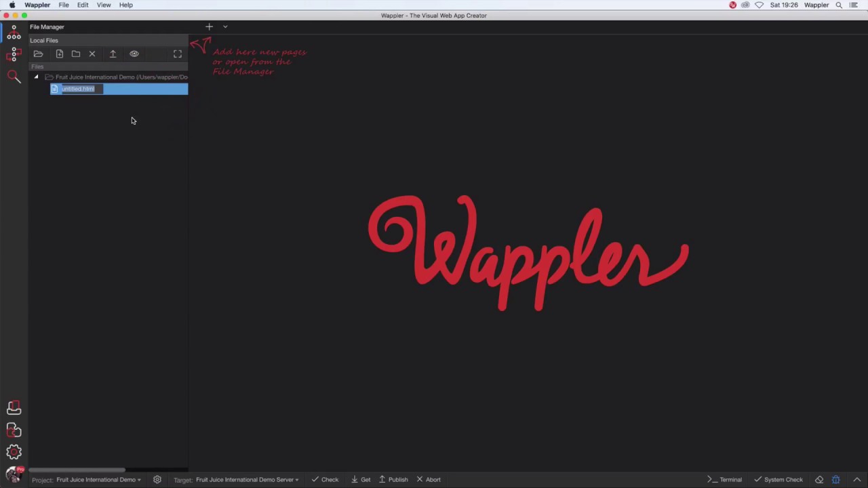Click the red recorder icon in menu bar
Screen dimensions: 868x488
click(733, 5)
